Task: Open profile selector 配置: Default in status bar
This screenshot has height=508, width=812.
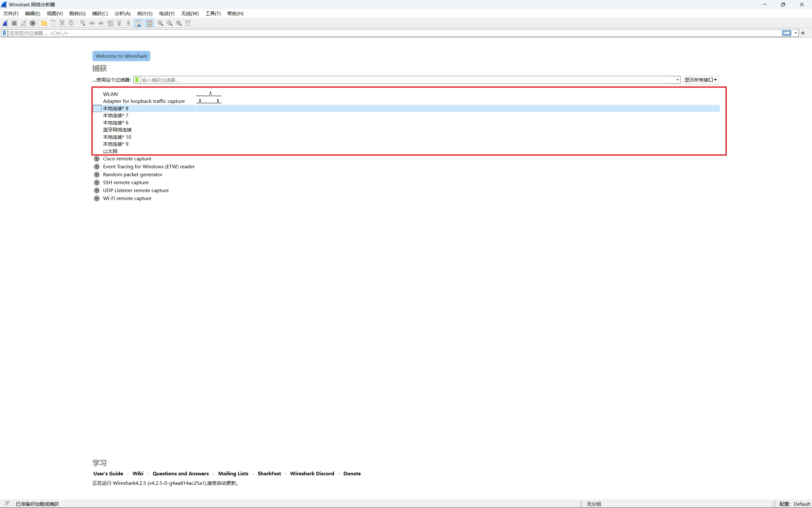Action: 794,504
